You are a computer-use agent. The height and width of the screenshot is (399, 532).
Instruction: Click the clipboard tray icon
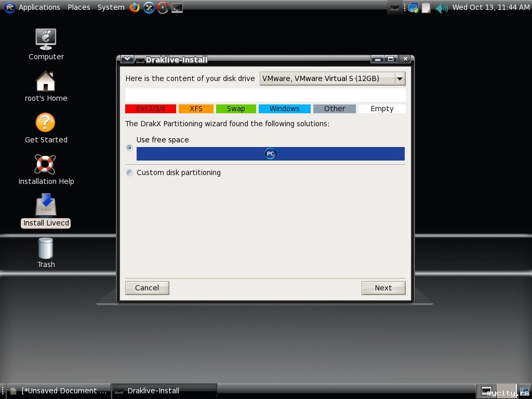pos(426,7)
